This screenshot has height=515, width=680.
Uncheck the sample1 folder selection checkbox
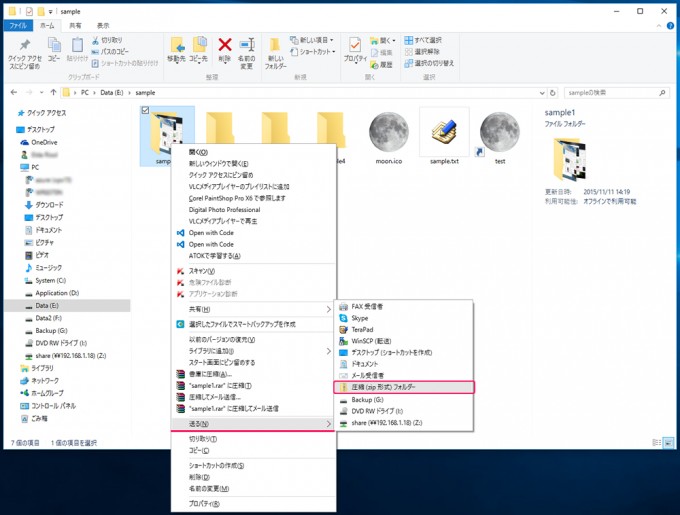click(x=145, y=111)
